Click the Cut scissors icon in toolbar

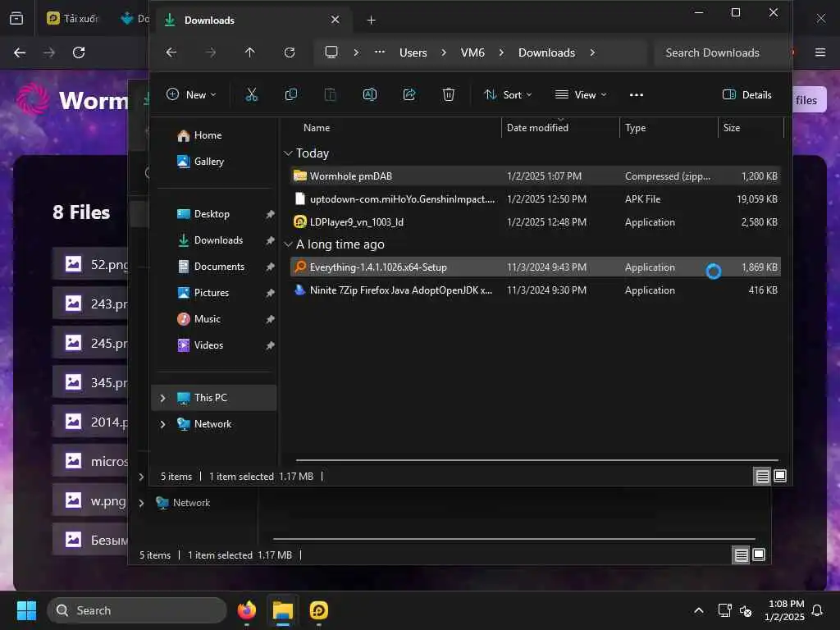[x=251, y=95]
